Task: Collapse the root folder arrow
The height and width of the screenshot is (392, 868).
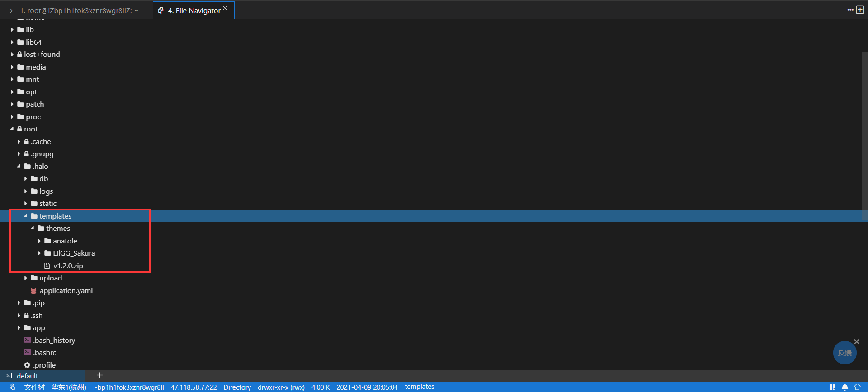Action: point(12,129)
